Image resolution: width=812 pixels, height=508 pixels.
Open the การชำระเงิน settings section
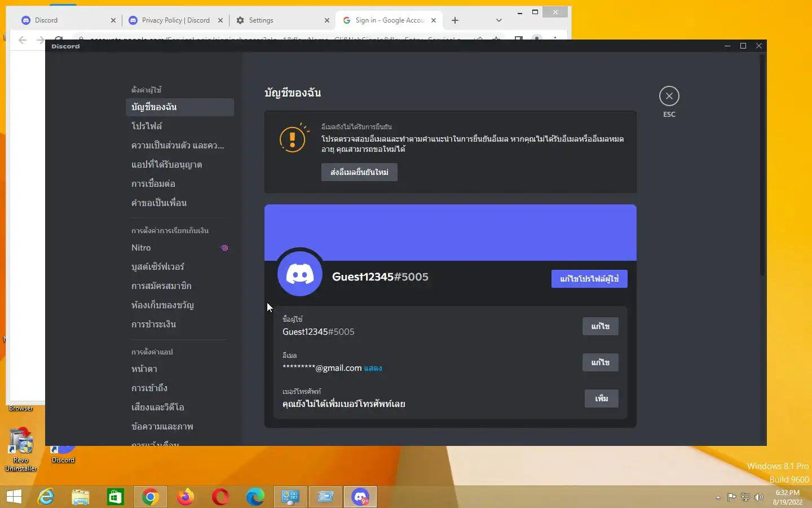(180, 325)
